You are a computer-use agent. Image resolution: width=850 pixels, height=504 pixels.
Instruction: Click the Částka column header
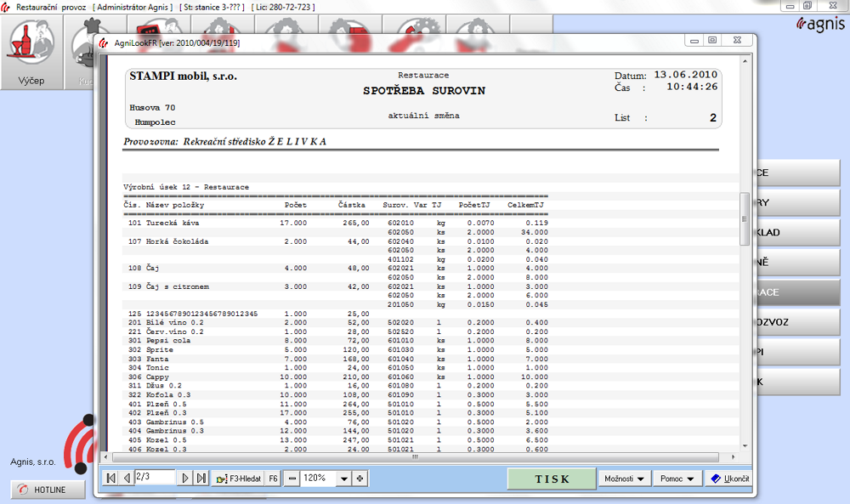click(x=352, y=205)
